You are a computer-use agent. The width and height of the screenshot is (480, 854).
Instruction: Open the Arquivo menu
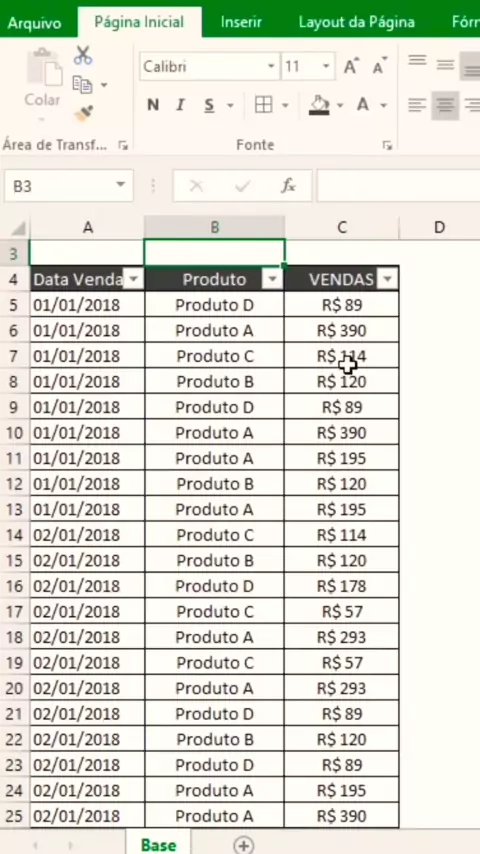pos(34,23)
